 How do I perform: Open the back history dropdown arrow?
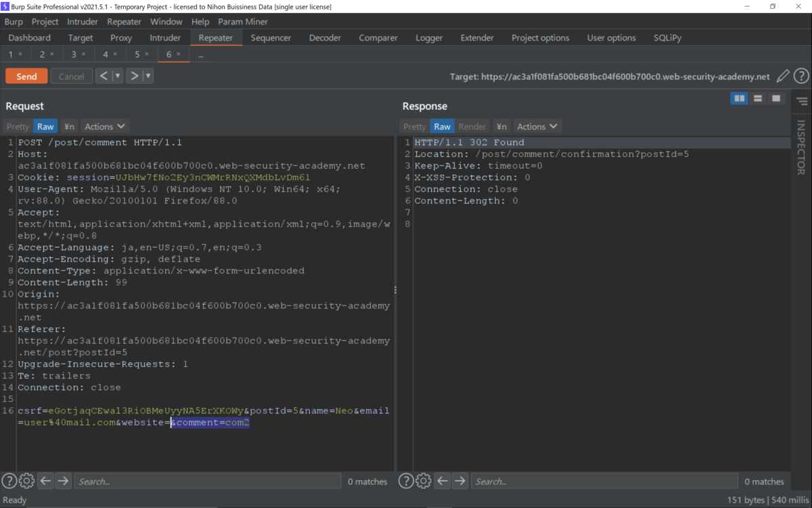tap(118, 76)
